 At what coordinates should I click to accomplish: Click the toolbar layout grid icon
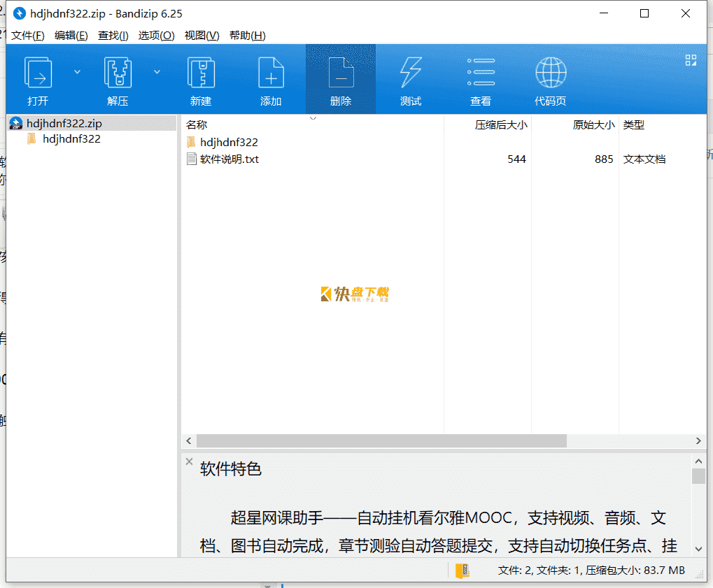click(x=691, y=60)
